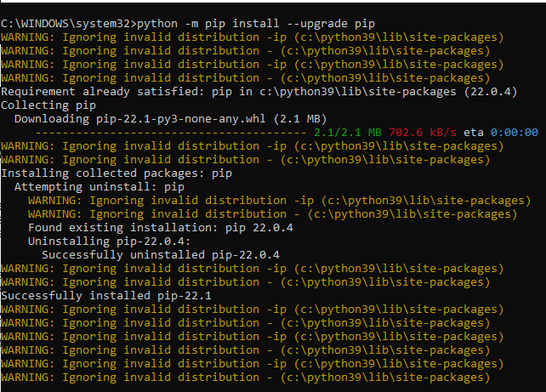Click the (22.0.4) version in parentheses
This screenshot has width=546, height=392.
(x=490, y=92)
